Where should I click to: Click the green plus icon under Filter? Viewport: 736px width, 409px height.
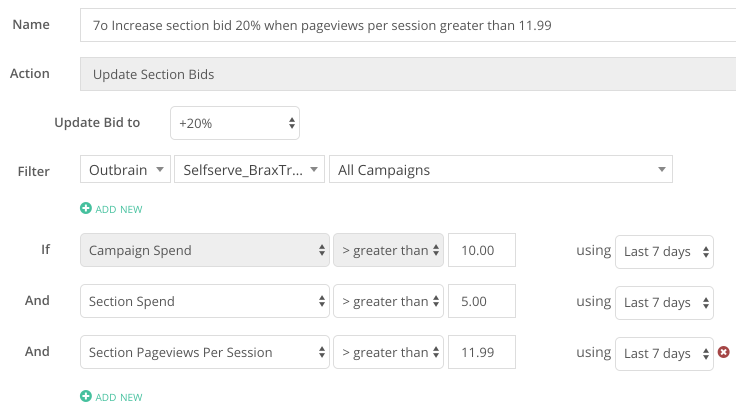click(x=85, y=208)
